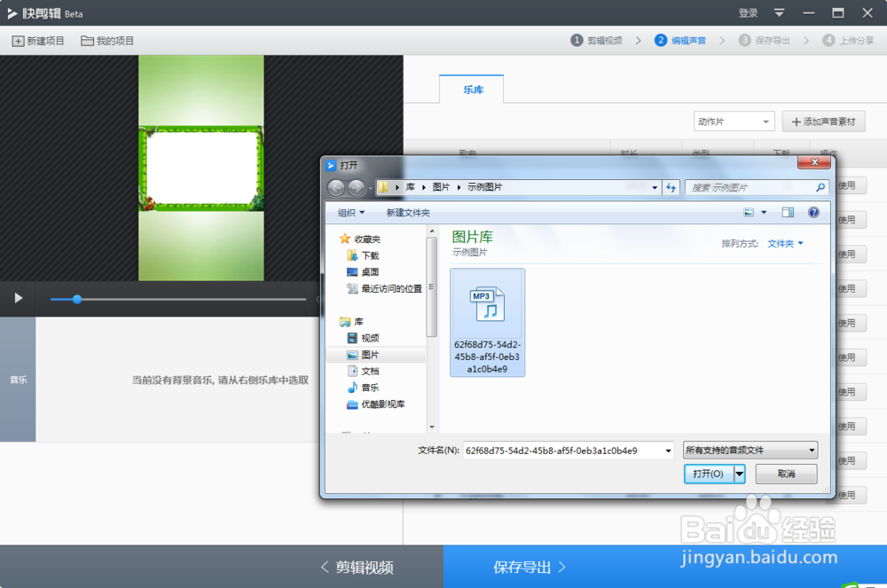Screen dimensions: 887x588
Task: Refresh the folder with refresh icon
Action: click(671, 187)
